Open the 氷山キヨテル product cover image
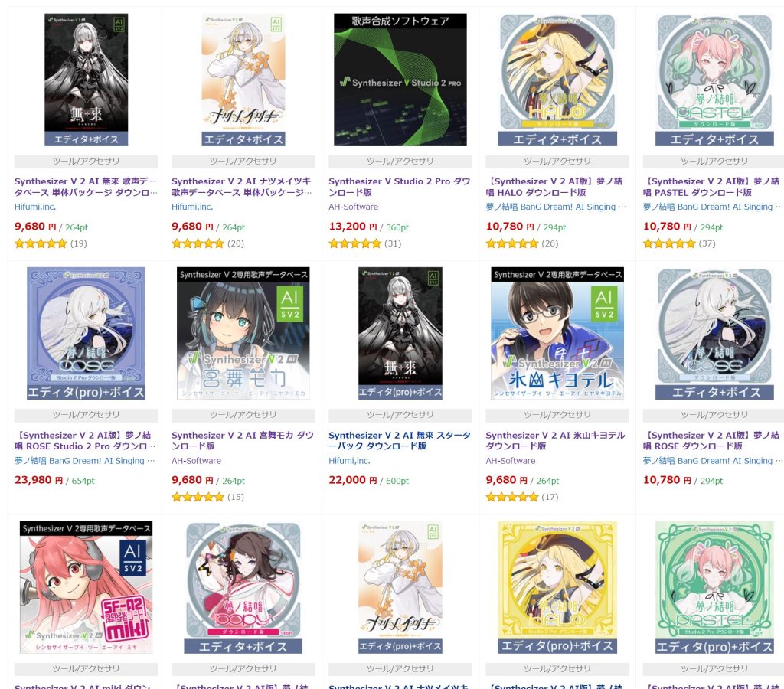This screenshot has height=689, width=784. pos(557,334)
